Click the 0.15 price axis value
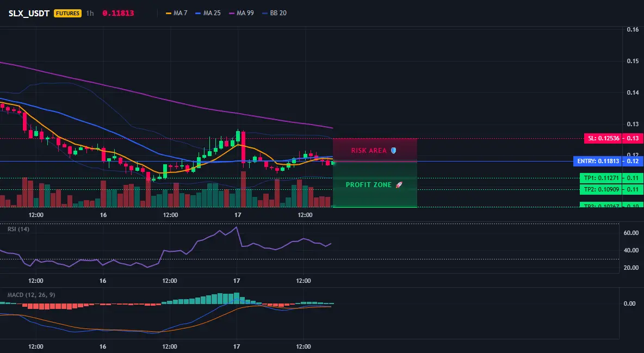The image size is (644, 353). coord(633,61)
